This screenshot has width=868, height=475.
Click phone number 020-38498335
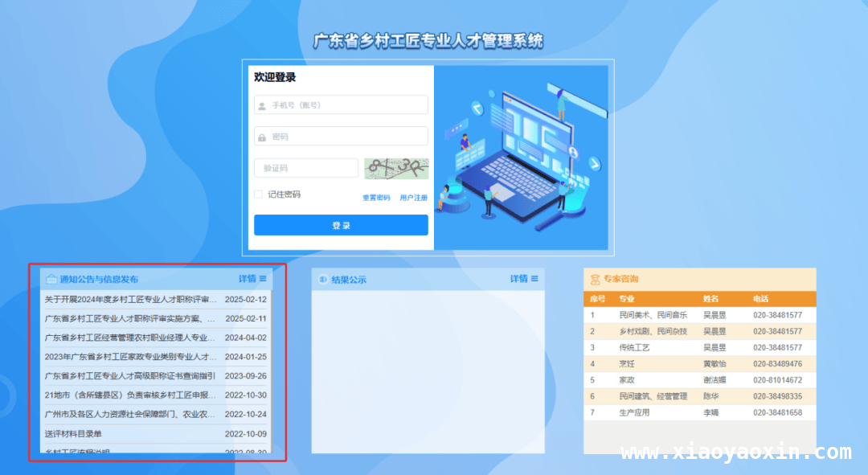pyautogui.click(x=777, y=396)
